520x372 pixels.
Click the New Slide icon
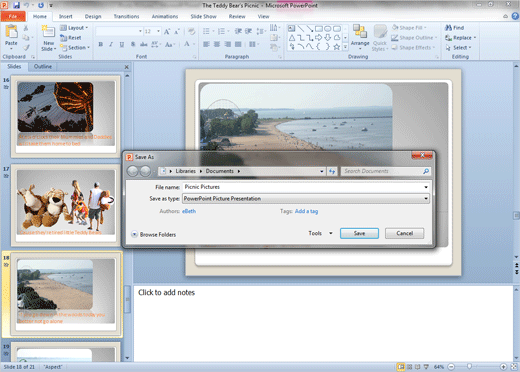point(49,32)
